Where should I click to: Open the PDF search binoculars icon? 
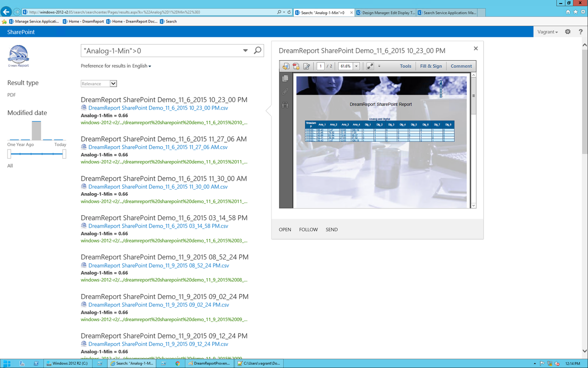point(285,105)
